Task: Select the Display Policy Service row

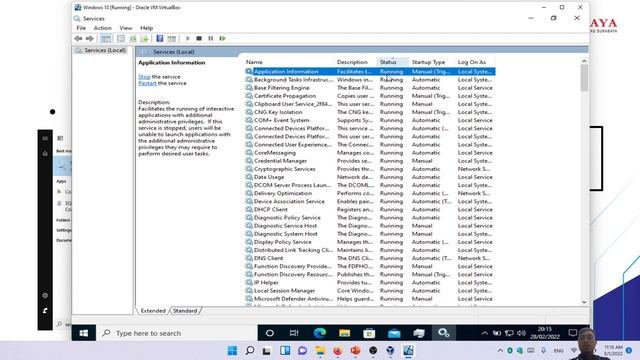Action: 370,242
